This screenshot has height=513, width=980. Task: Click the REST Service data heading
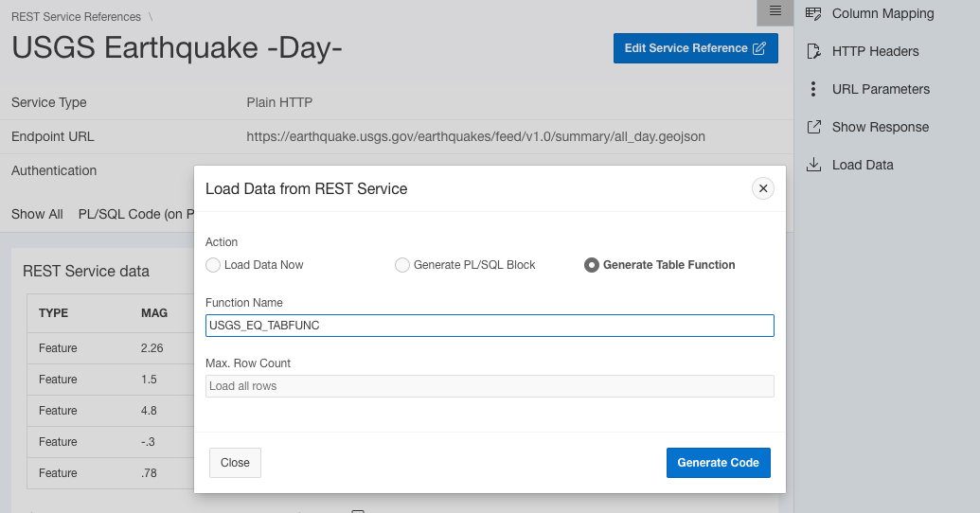(x=85, y=272)
